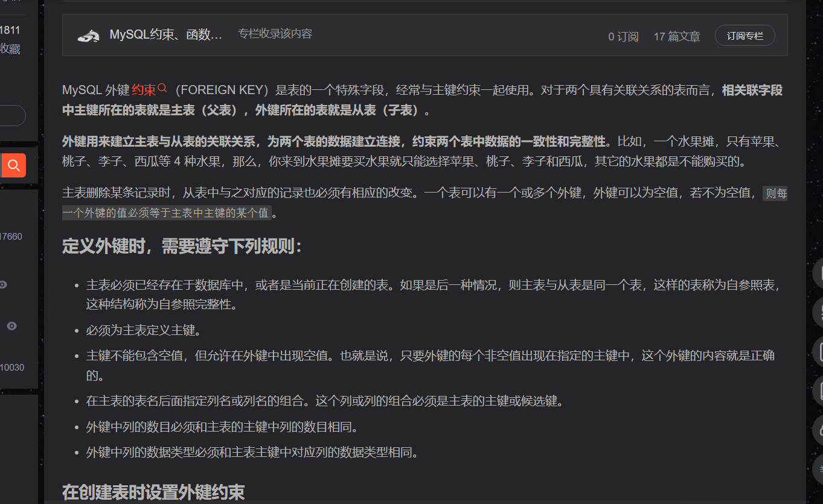Screen dimensions: 823x504
Task: Toggle highlight on the red 约束 keyword
Action: click(x=144, y=88)
